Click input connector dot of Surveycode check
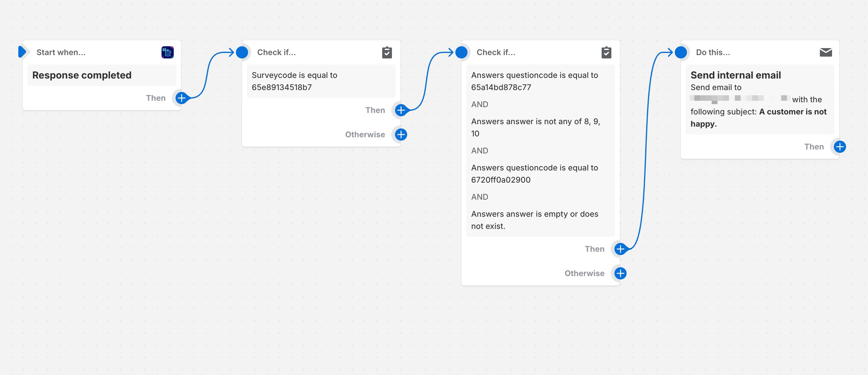This screenshot has height=375, width=868. click(x=242, y=52)
